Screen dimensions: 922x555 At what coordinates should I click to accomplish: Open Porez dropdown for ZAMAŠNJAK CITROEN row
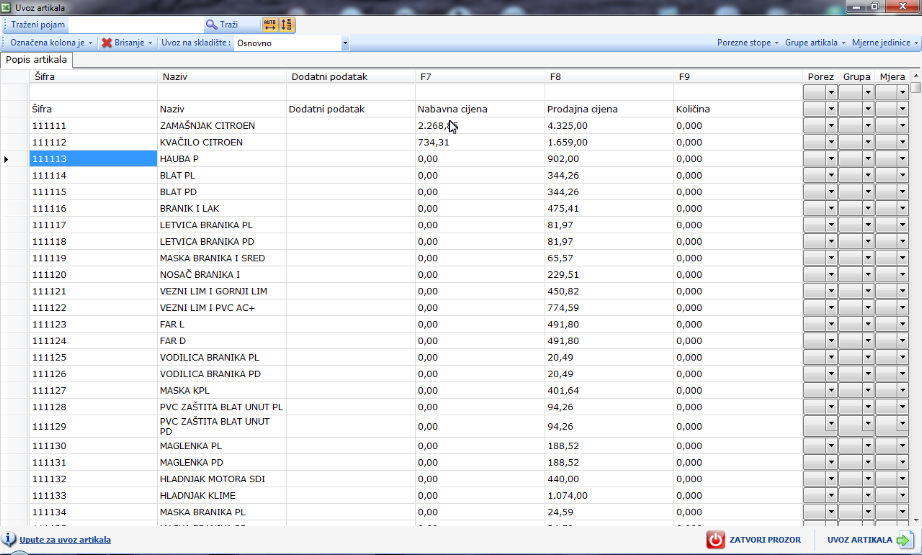coord(831,126)
